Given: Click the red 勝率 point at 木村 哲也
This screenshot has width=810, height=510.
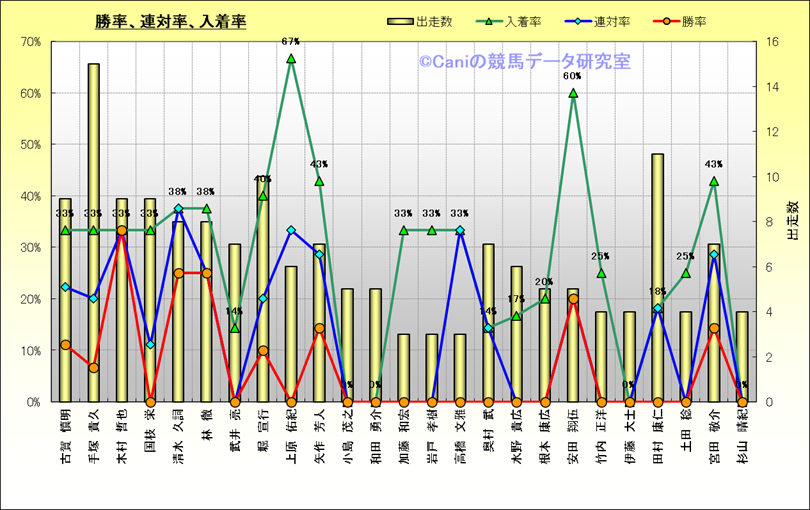Looking at the screenshot, I should [x=122, y=231].
